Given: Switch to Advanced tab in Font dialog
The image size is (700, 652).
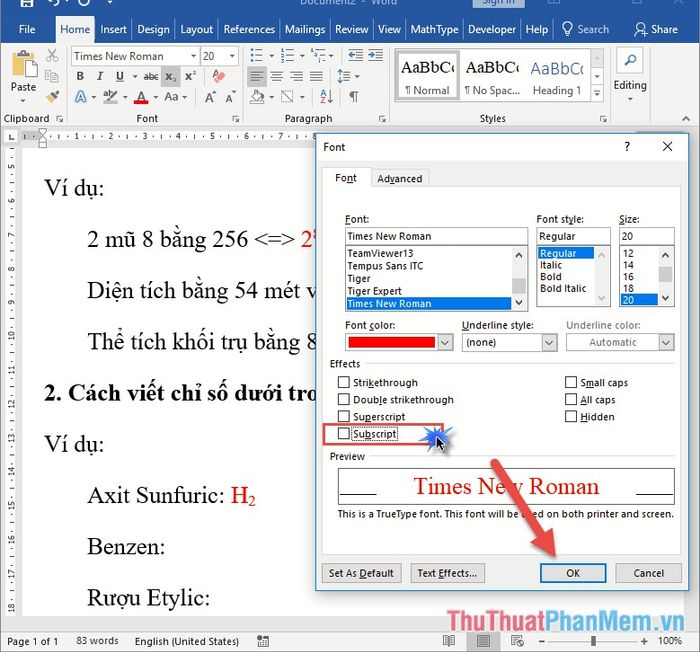Looking at the screenshot, I should 400,179.
